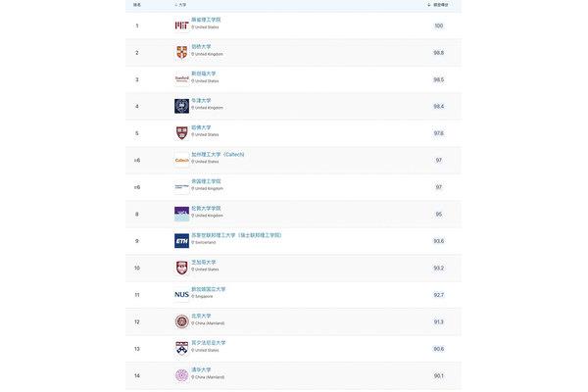Click the University of Chicago crest
Image resolution: width=588 pixels, height=392 pixels.
tap(182, 268)
